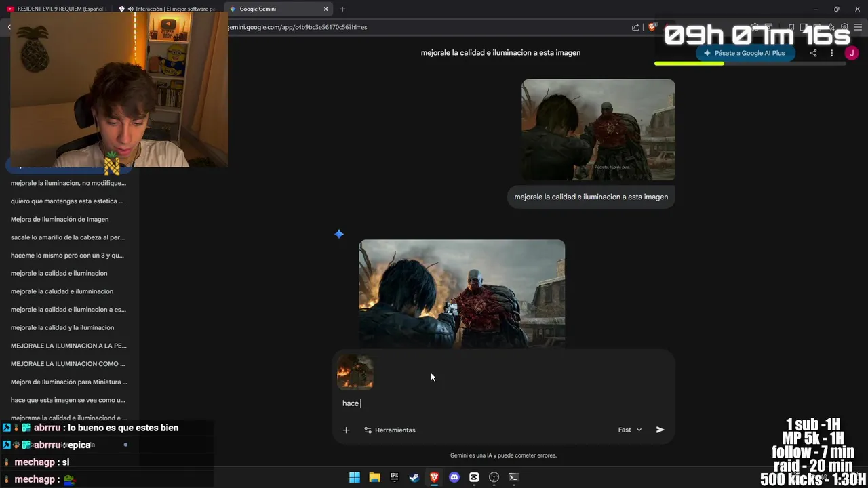Click the address bar URL
Viewport: 868px width, 488px height.
coord(297,27)
